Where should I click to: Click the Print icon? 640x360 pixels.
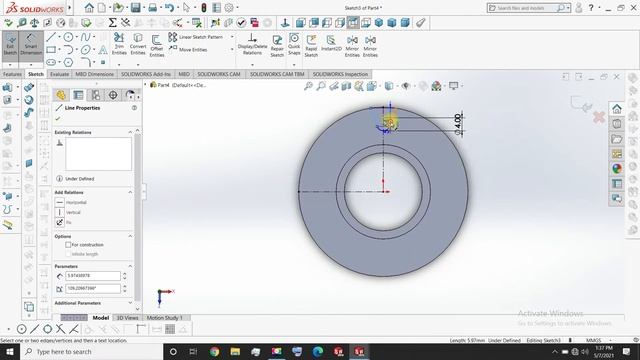click(153, 7)
